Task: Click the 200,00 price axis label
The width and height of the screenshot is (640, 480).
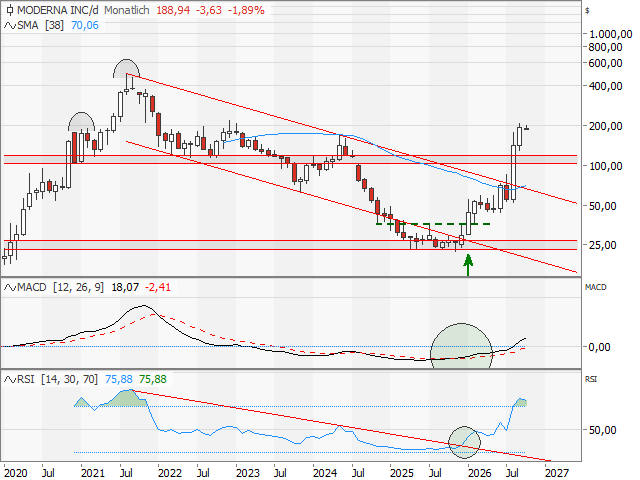Action: point(605,126)
